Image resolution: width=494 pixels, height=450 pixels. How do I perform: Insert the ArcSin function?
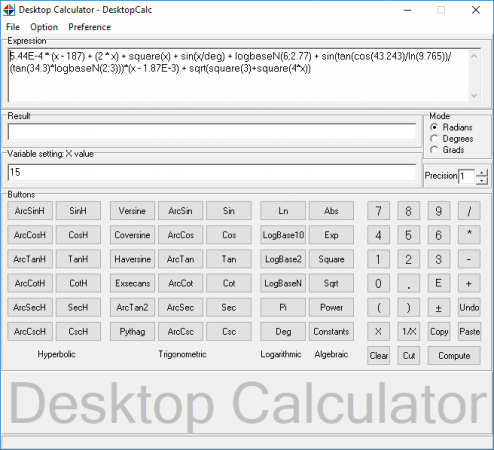[180, 211]
